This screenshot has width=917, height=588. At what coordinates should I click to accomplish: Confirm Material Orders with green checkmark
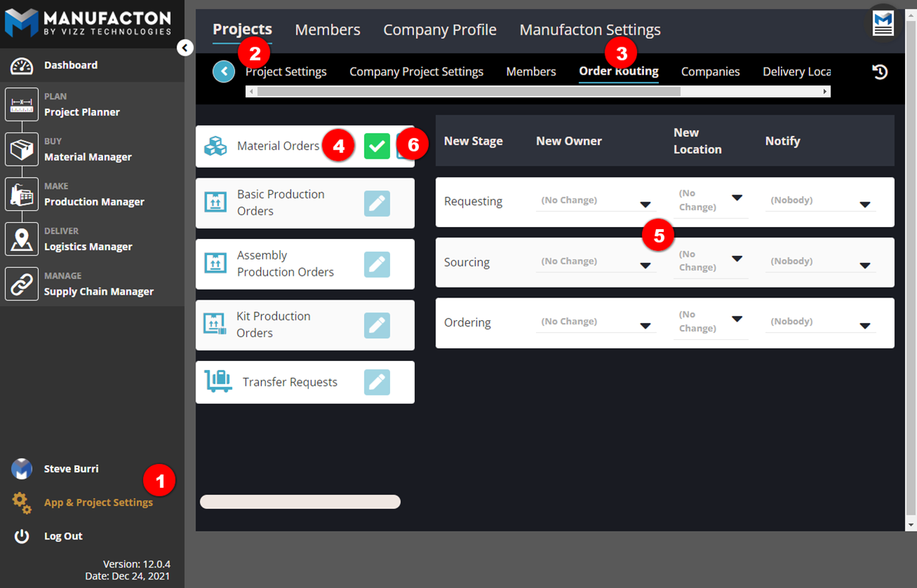377,146
